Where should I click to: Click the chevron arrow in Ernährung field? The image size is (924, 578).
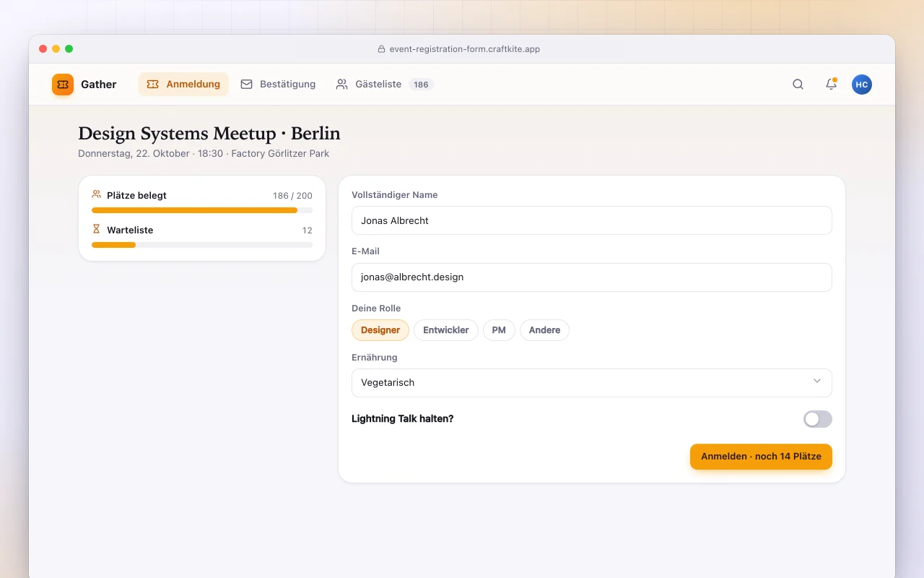point(817,381)
